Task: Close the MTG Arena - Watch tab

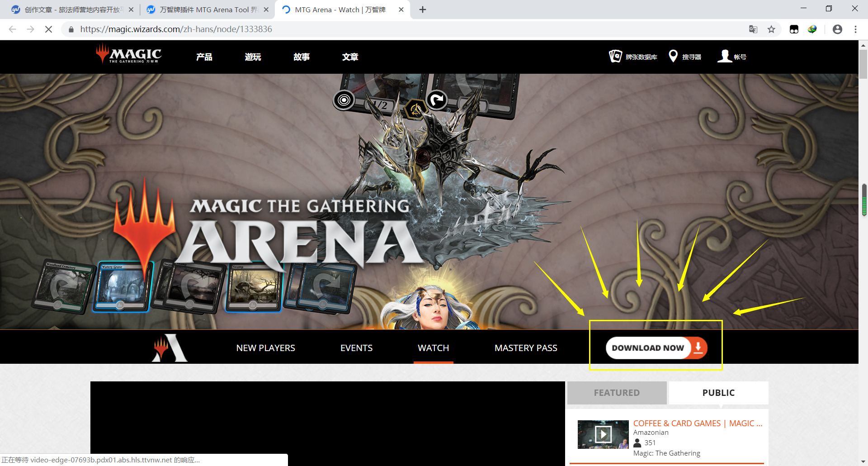Action: click(x=401, y=10)
